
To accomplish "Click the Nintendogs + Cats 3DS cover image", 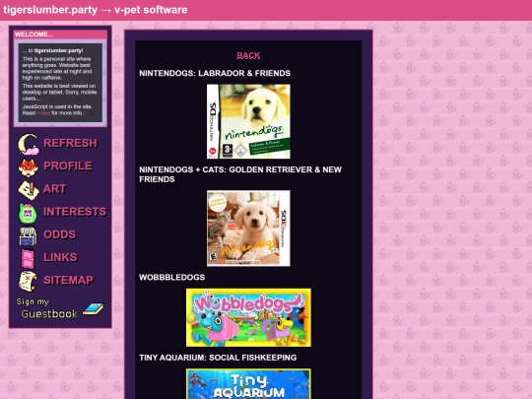I will [248, 229].
